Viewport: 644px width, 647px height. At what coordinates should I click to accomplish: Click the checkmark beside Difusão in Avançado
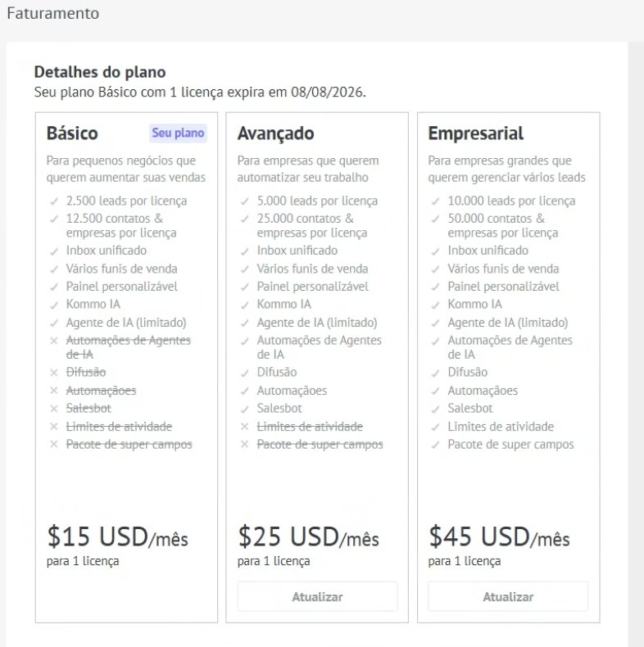tap(245, 373)
